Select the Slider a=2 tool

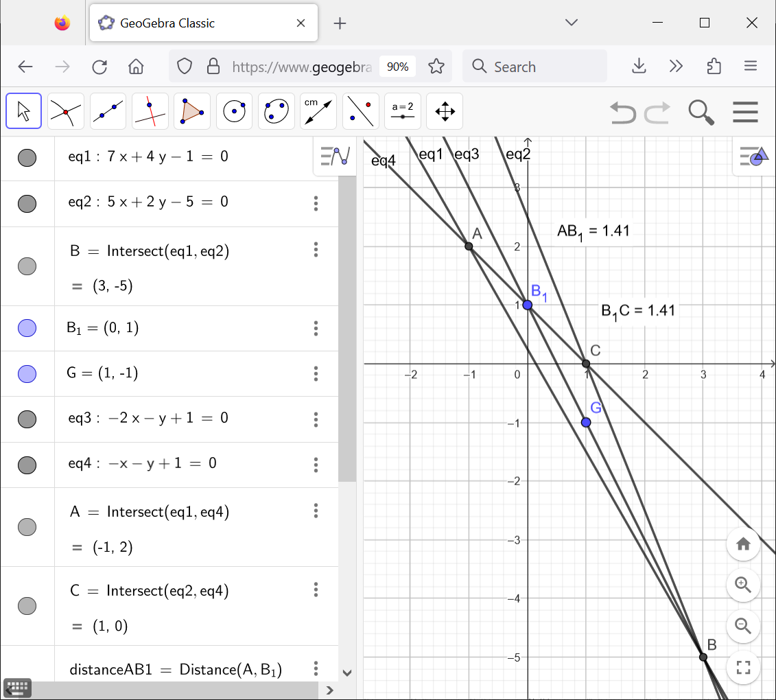coord(402,111)
